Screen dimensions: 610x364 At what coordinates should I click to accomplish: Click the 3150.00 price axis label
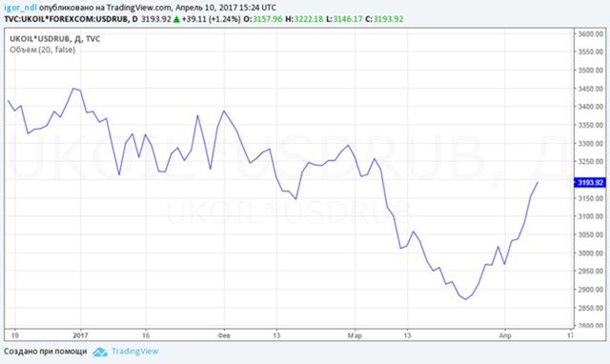click(591, 198)
